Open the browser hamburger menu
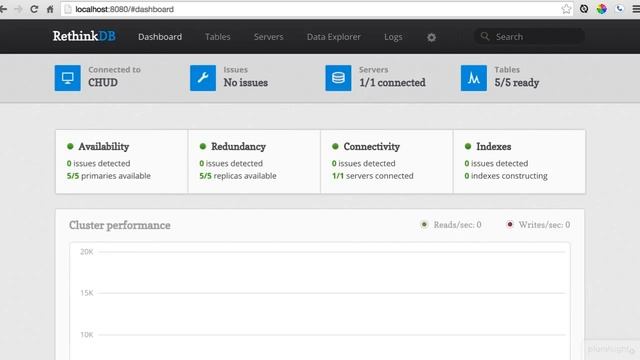The width and height of the screenshot is (640, 360). click(636, 9)
